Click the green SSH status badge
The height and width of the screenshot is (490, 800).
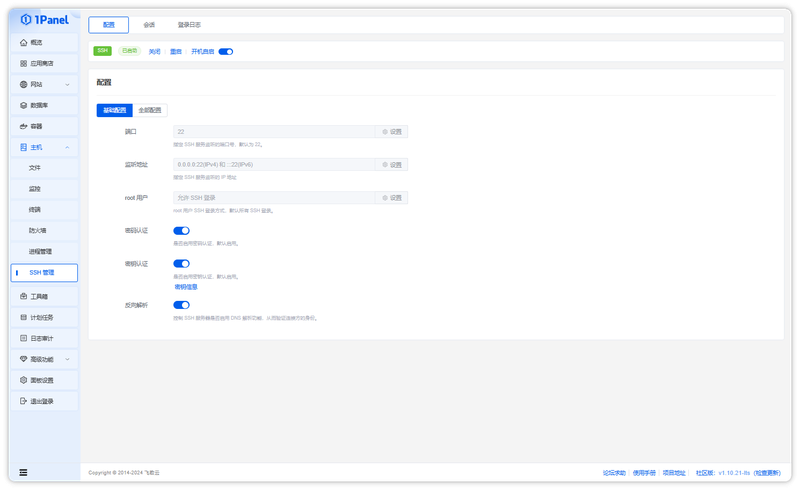(x=103, y=51)
